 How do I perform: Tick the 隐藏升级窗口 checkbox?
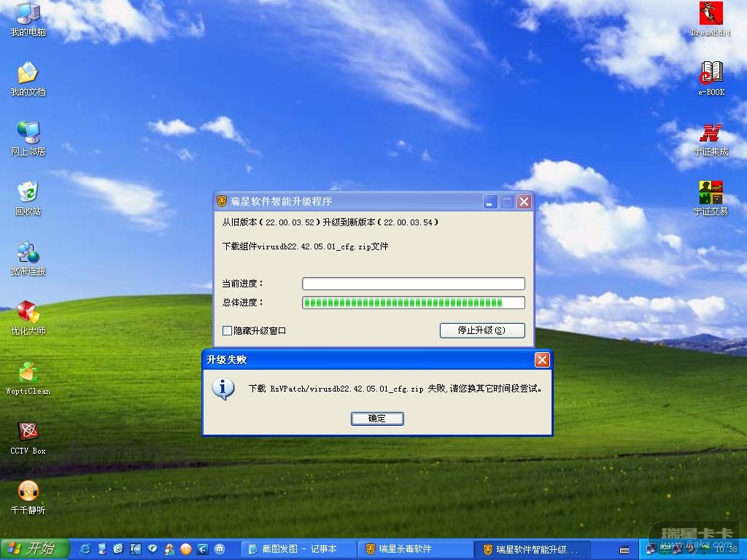click(x=228, y=330)
